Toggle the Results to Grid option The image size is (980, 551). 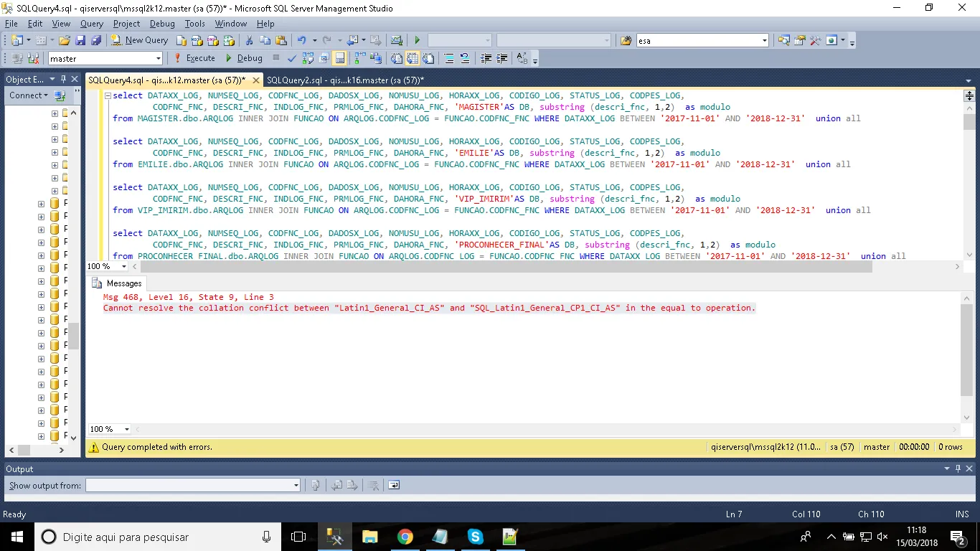coord(413,58)
